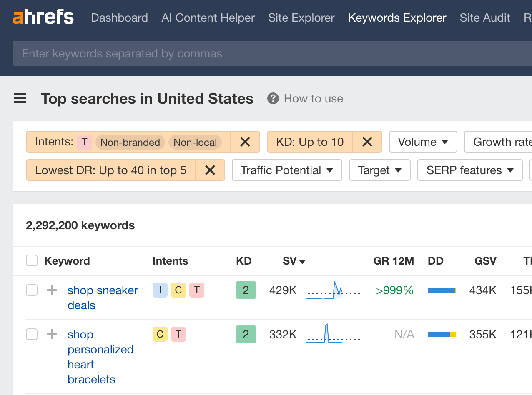Click the ahrefs logo
Viewport: 532px width, 395px height.
[x=43, y=17]
